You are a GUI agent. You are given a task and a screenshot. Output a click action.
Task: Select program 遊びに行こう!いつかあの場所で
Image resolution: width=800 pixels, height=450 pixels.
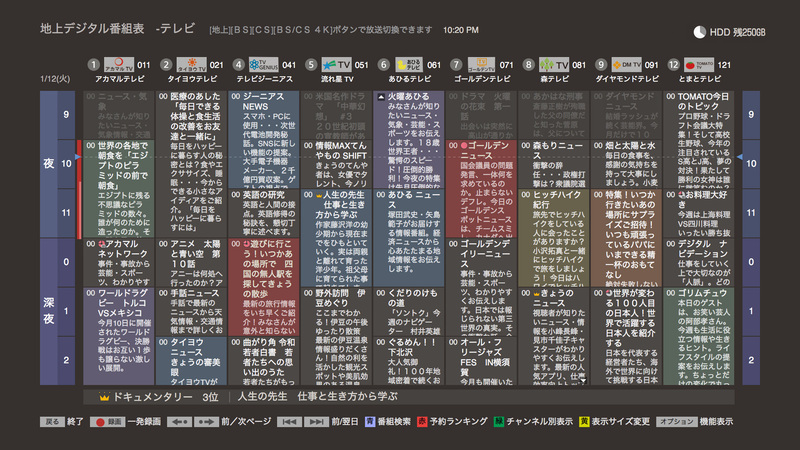click(264, 287)
